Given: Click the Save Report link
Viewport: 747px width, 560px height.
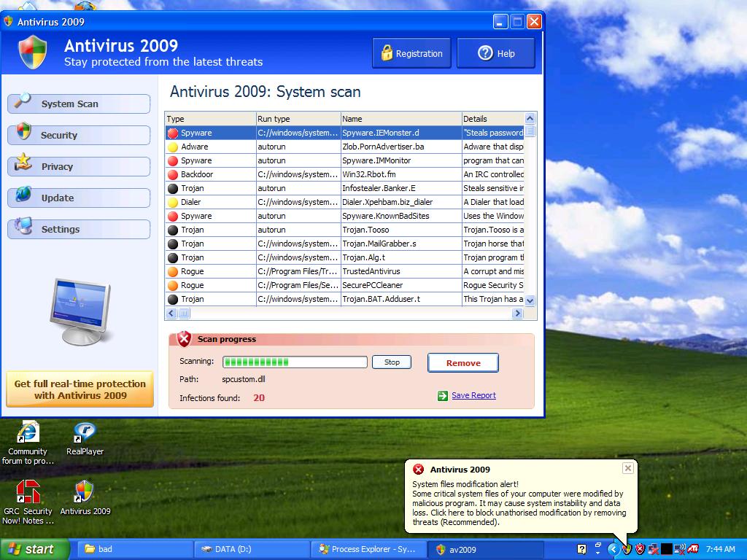Looking at the screenshot, I should (473, 394).
